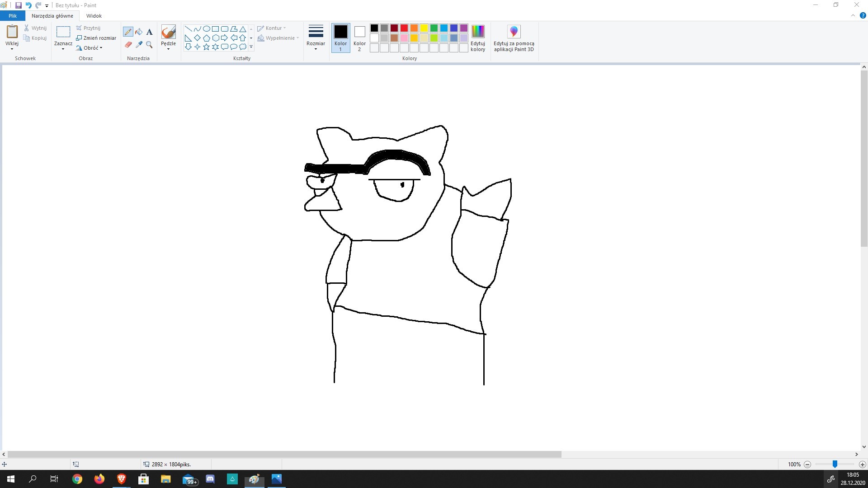Switch to the Widok (View) tab
The image size is (868, 488).
click(94, 16)
